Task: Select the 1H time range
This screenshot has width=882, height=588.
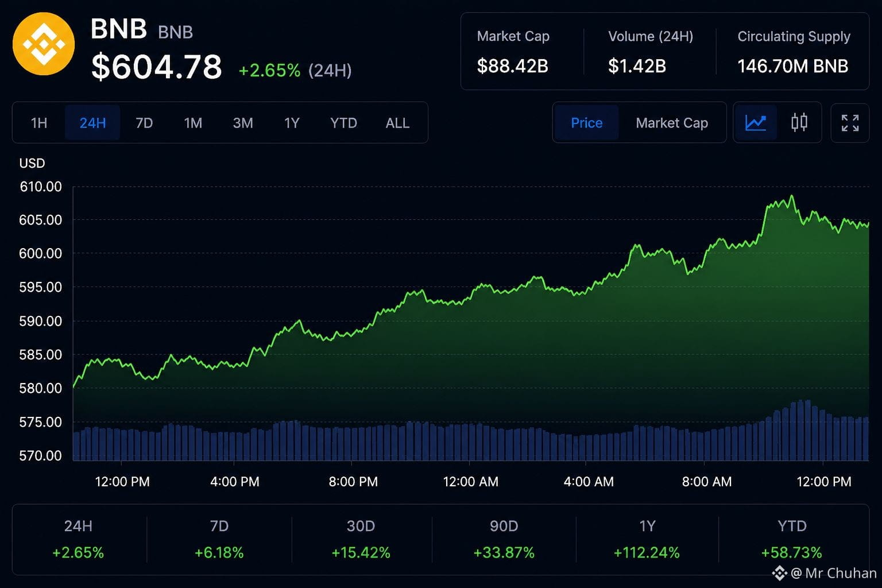Action: 39,123
